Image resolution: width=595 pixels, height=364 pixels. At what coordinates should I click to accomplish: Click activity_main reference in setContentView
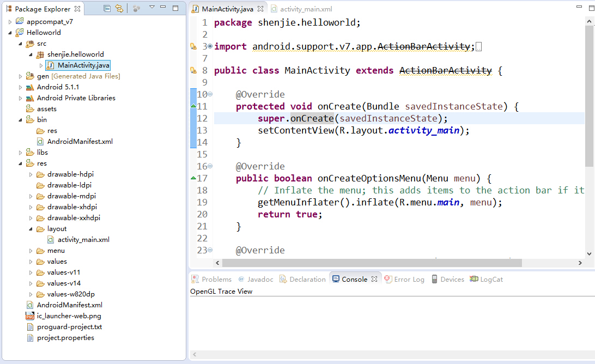[x=423, y=131]
